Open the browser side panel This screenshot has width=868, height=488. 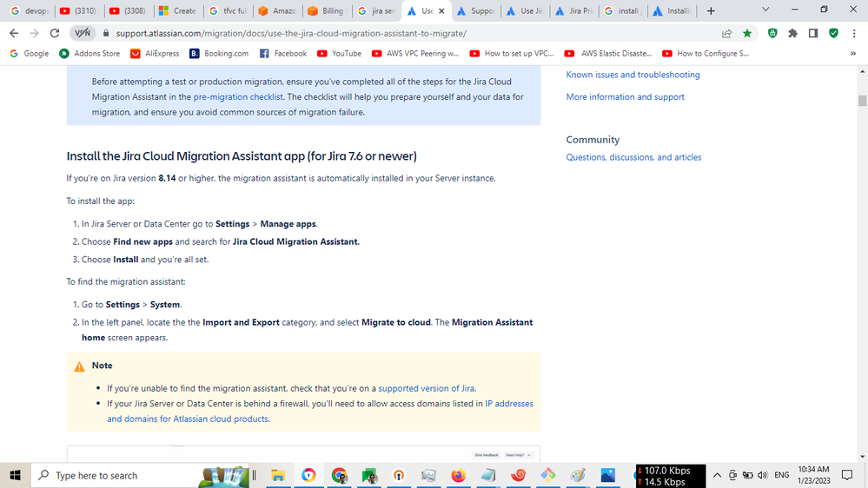coord(813,33)
